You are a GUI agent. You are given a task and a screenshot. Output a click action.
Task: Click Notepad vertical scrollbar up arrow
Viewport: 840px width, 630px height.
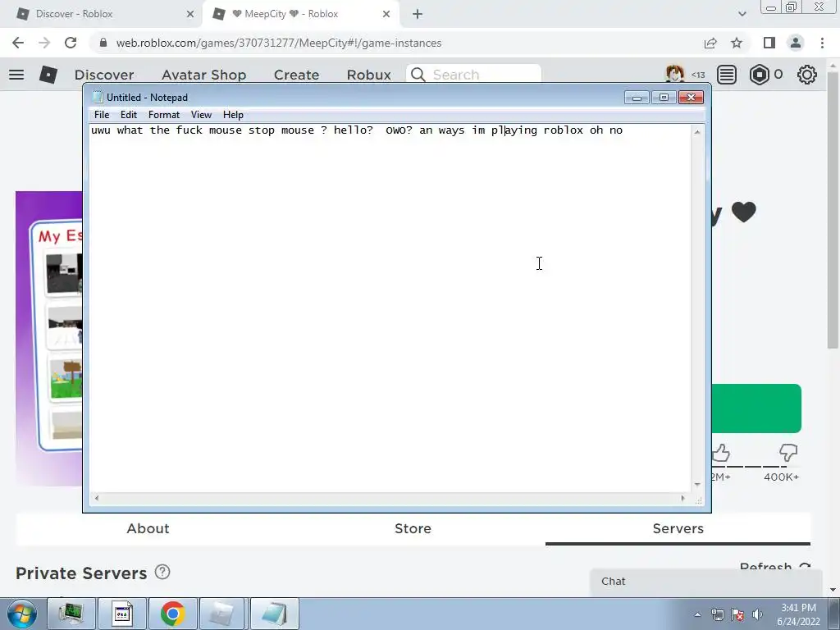697,132
